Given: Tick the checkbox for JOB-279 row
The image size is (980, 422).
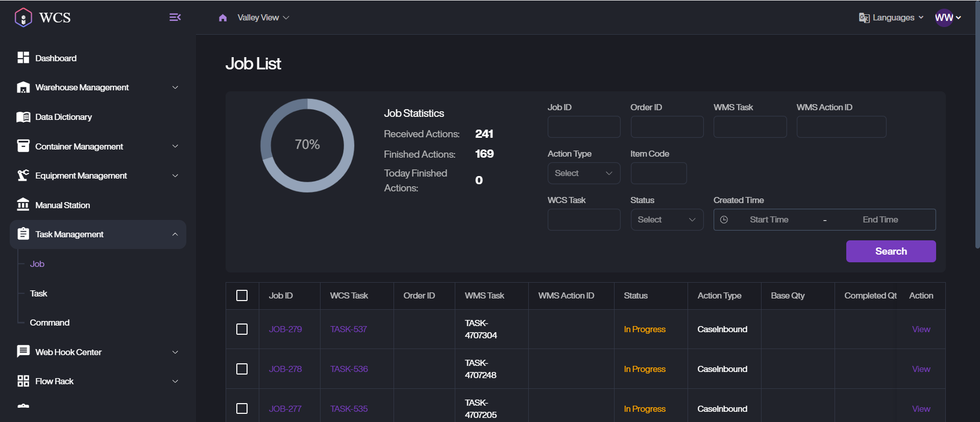Looking at the screenshot, I should 242,329.
